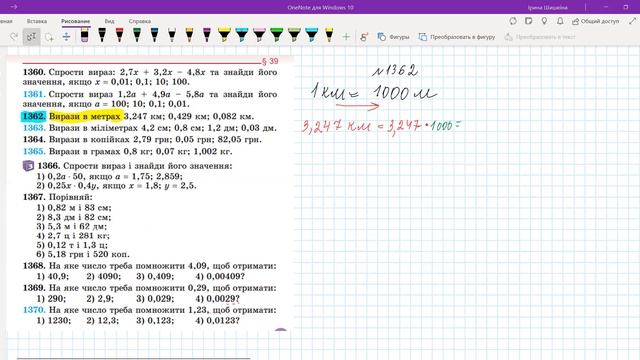The width and height of the screenshot is (640, 360).
Task: Choose the Lasso Select tool
Action: [x=49, y=37]
